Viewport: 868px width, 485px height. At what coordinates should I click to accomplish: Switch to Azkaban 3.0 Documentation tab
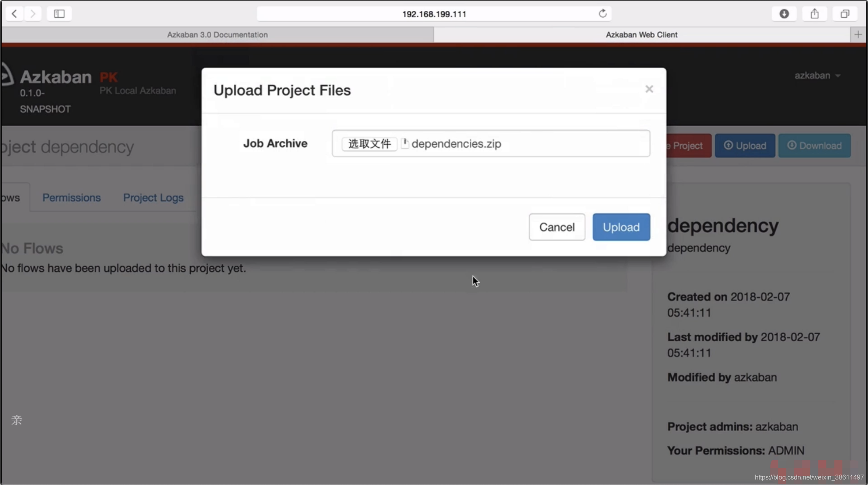click(x=217, y=34)
